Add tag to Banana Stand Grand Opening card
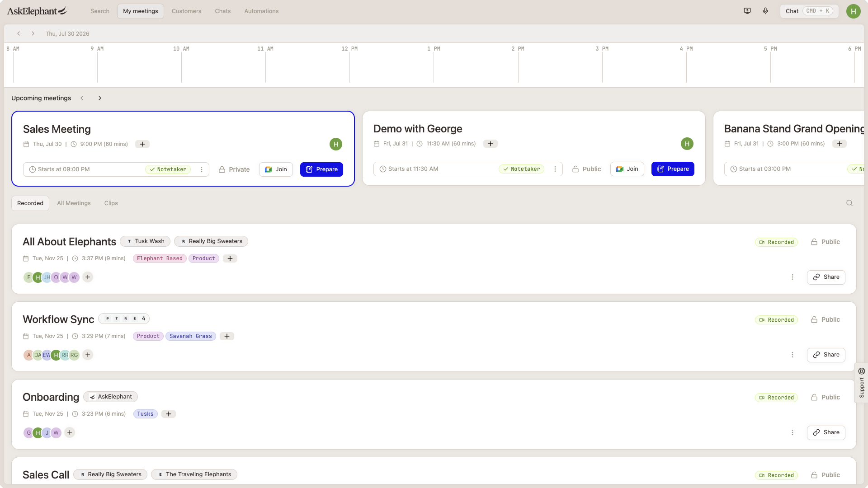Image resolution: width=868 pixels, height=488 pixels. click(x=840, y=144)
